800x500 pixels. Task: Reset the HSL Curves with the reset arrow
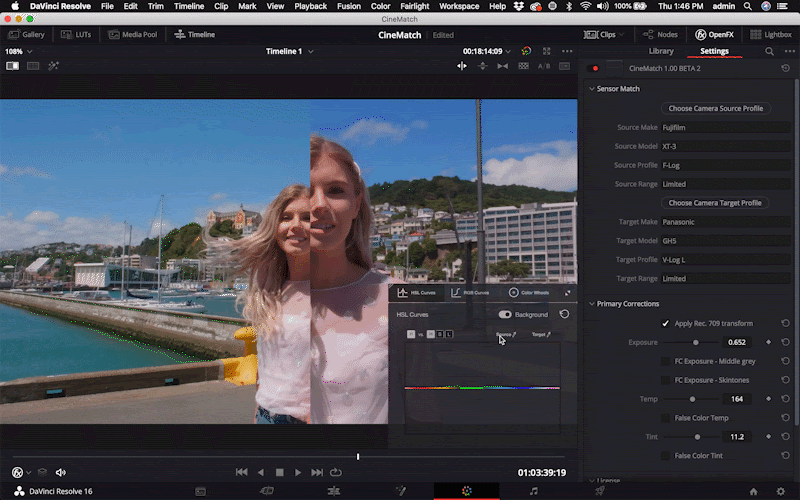click(565, 314)
